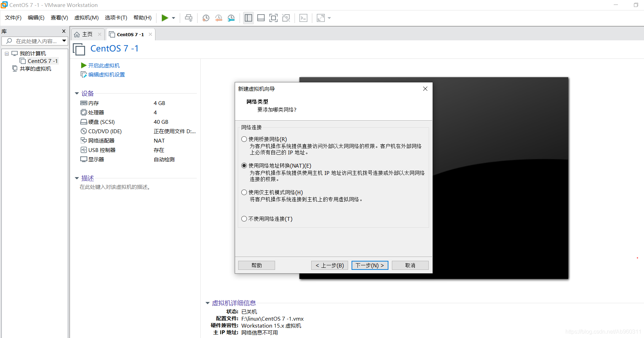Viewport: 644px width, 338px height.
Task: Collapse the 描述 section
Action: point(77,178)
